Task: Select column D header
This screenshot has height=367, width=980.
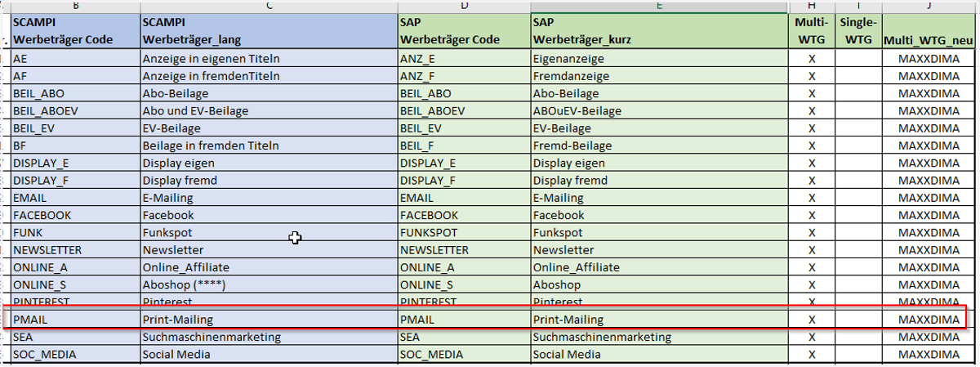Action: point(464,6)
